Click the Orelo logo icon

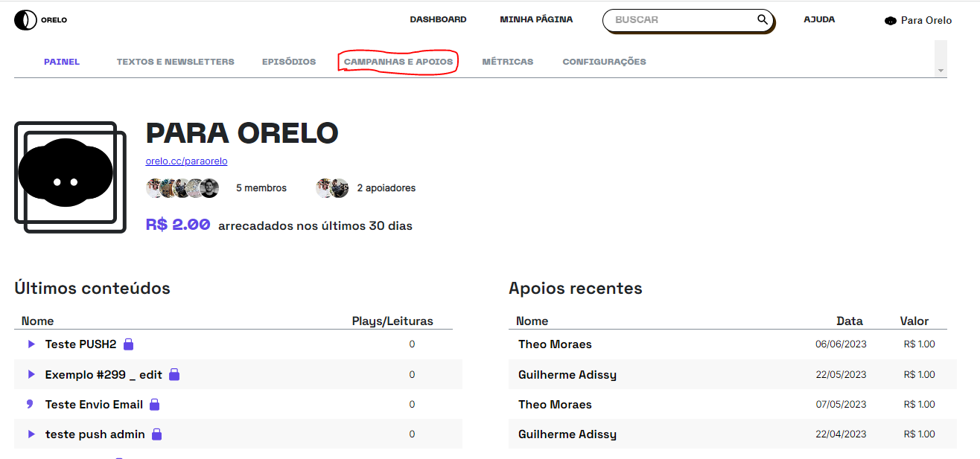tap(25, 20)
